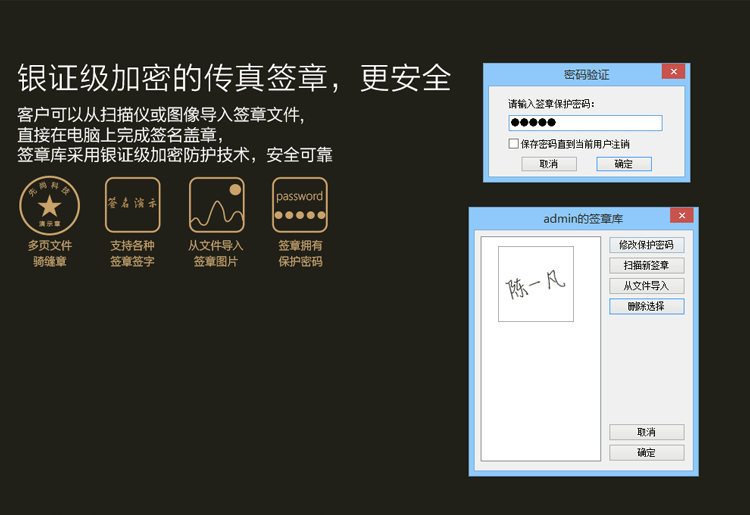Click the password protection icon
This screenshot has width=750, height=515.
pyautogui.click(x=299, y=205)
